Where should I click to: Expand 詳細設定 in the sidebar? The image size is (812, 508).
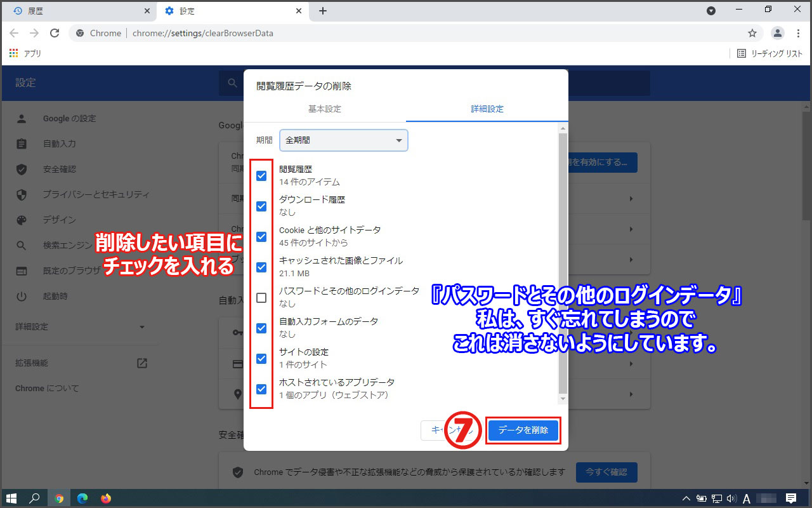tap(81, 327)
